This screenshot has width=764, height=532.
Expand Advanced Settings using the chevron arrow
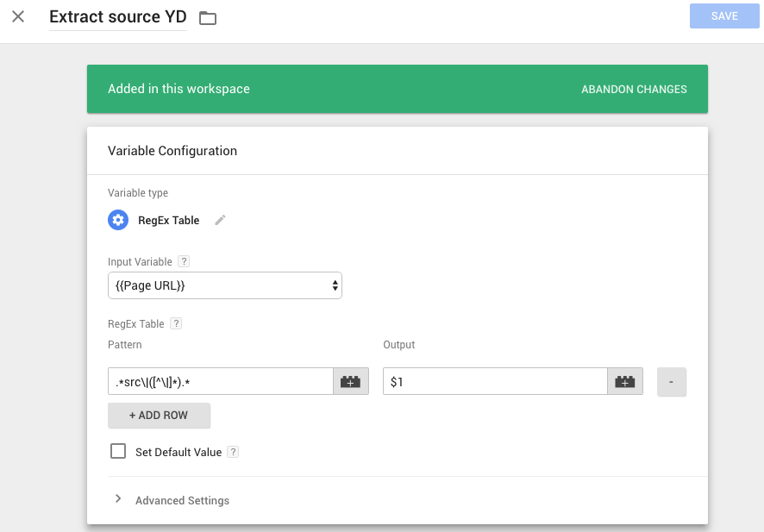click(118, 499)
